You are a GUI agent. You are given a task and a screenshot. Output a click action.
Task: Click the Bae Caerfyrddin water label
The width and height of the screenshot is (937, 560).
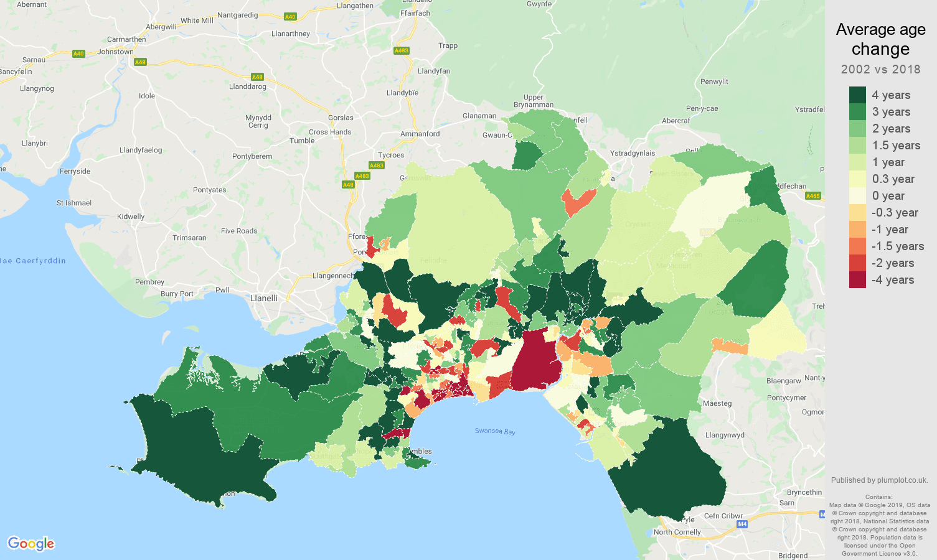tap(32, 261)
